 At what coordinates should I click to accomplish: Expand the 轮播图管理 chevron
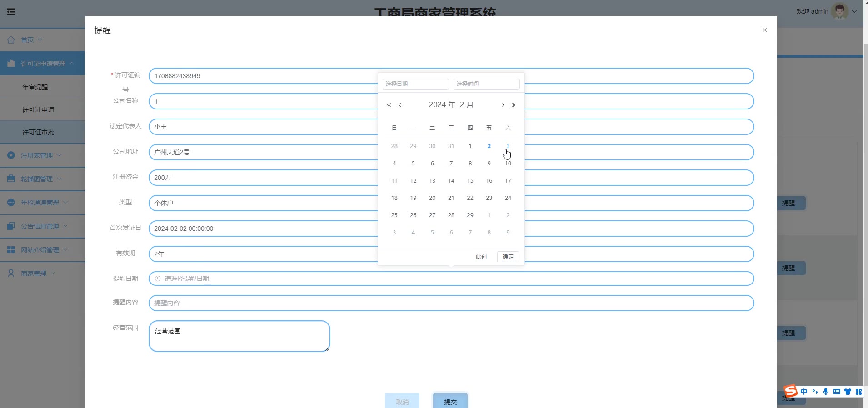59,179
